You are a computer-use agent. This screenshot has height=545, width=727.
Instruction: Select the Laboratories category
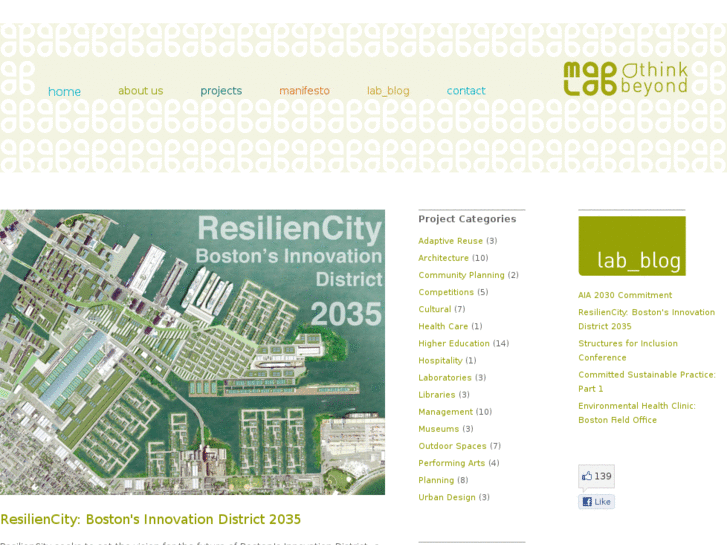click(x=445, y=378)
